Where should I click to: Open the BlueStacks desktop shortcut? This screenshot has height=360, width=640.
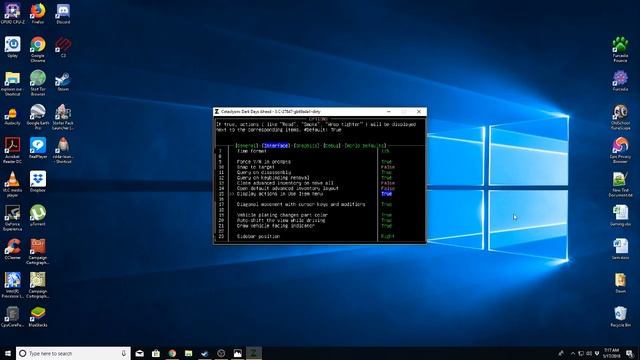click(38, 317)
